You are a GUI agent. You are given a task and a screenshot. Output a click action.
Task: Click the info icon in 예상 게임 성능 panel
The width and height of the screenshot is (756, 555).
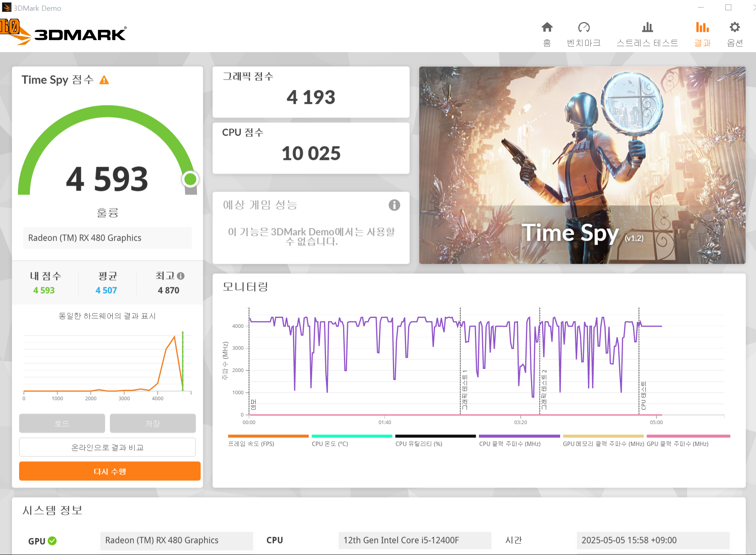(x=394, y=205)
